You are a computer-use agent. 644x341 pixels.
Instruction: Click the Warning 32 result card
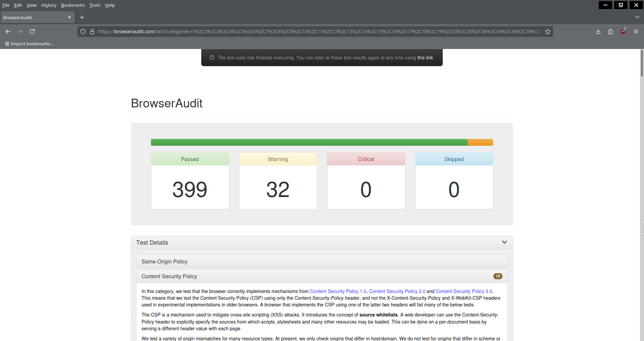[x=278, y=181]
